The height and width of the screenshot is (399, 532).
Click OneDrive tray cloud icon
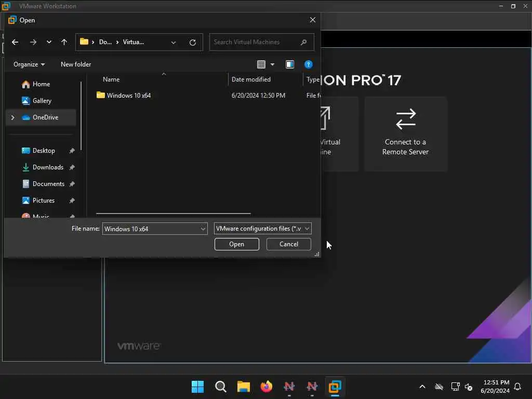click(439, 387)
